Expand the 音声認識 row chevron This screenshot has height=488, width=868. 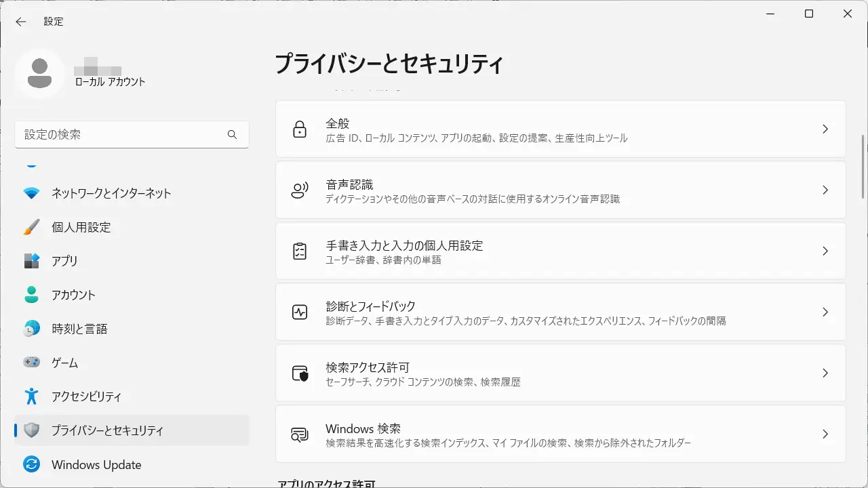825,190
